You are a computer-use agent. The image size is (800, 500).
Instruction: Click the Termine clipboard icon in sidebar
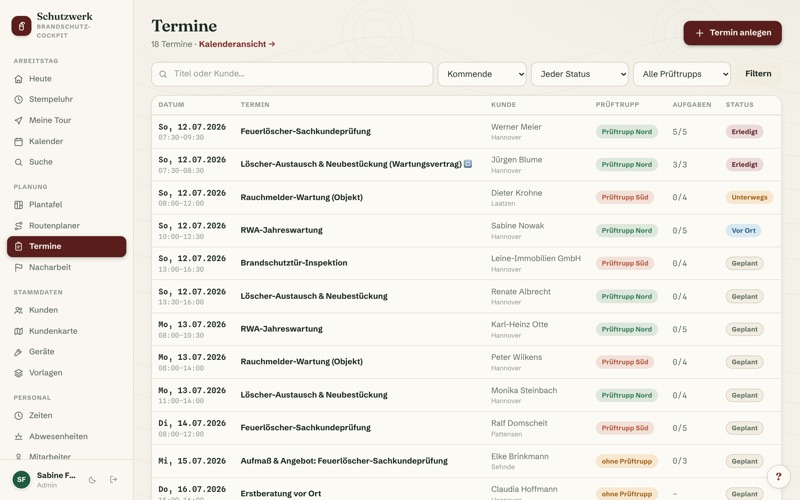click(x=18, y=246)
